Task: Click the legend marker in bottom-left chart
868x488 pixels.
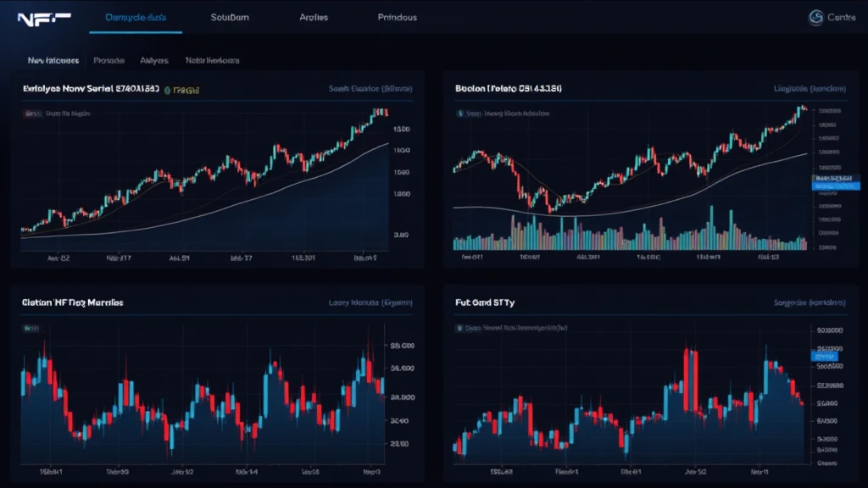Action: tap(31, 327)
